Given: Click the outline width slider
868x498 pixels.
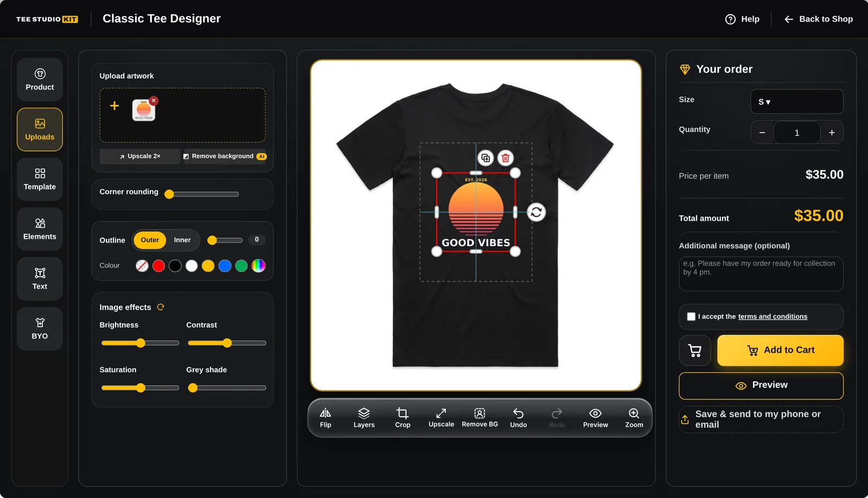Looking at the screenshot, I should [x=225, y=240].
